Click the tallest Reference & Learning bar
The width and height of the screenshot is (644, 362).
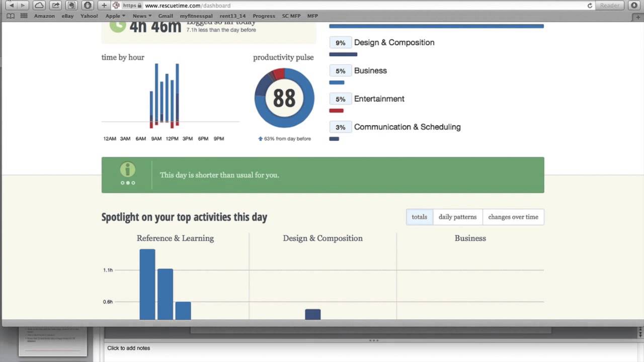point(147,284)
